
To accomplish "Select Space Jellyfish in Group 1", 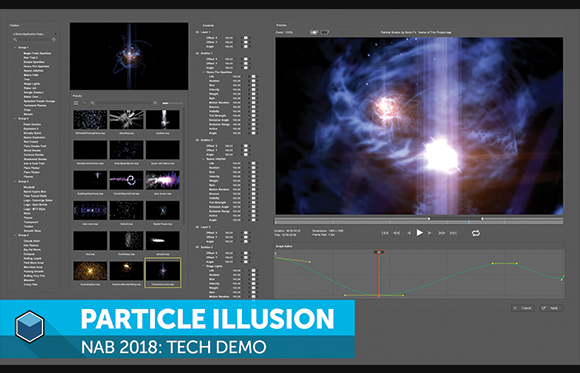I will [34, 71].
